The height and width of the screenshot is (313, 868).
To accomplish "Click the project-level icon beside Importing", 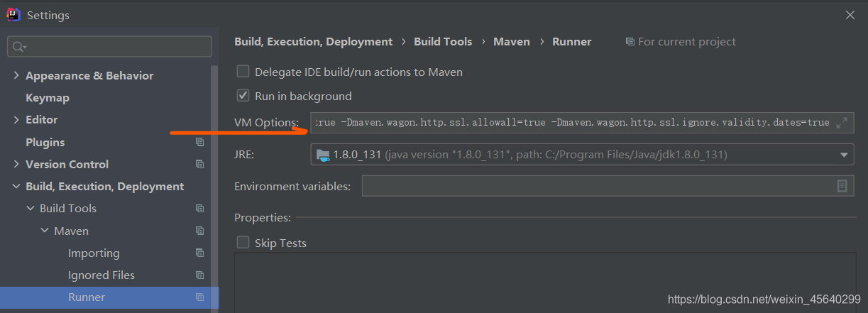I will [199, 253].
